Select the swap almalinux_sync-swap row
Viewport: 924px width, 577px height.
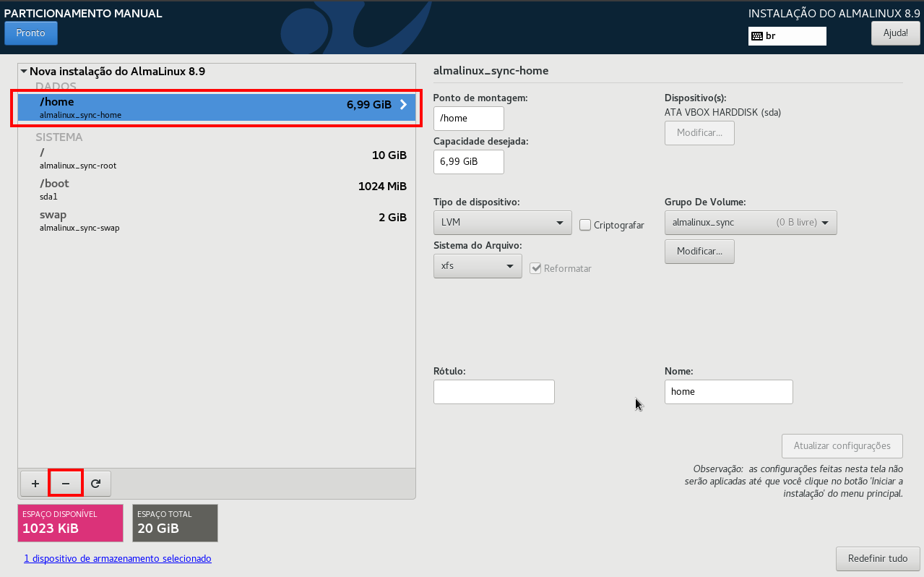click(217, 221)
